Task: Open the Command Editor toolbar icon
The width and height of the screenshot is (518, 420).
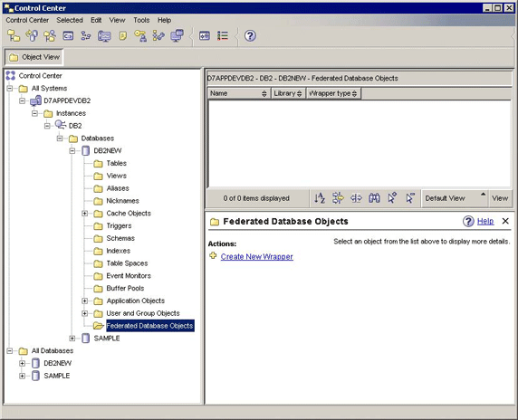Action: (x=68, y=35)
